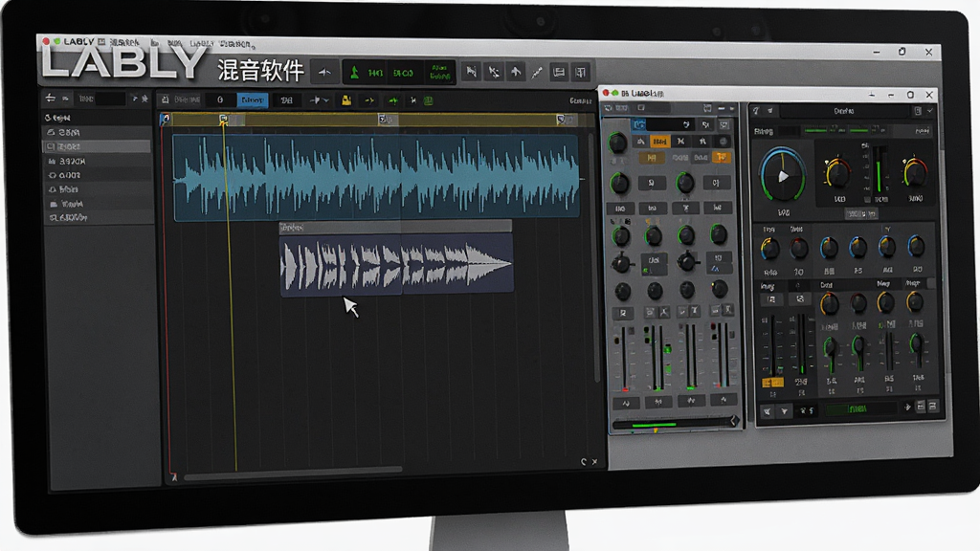Click the pin icon above the sidebar list
Screen dimensions: 980x551
click(145, 99)
